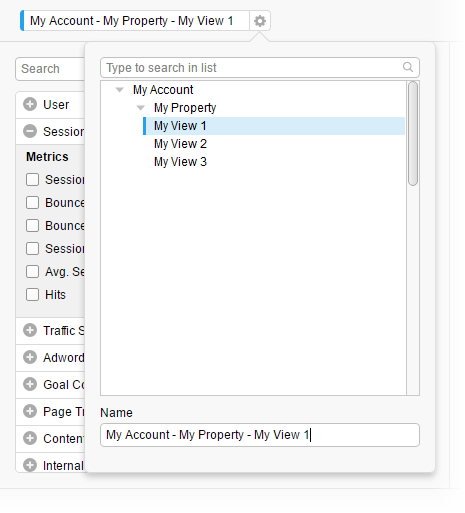Viewport: 465px width, 513px height.
Task: Expand the User group plus icon
Action: pyautogui.click(x=30, y=104)
